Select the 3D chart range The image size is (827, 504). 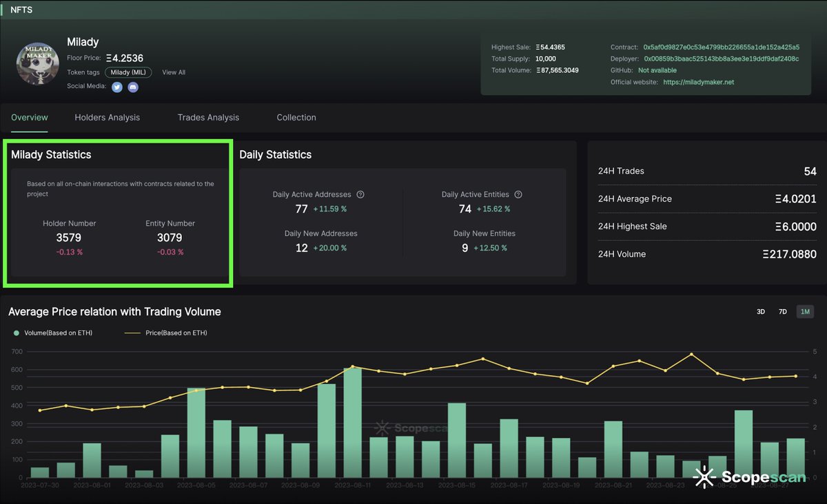pyautogui.click(x=761, y=312)
